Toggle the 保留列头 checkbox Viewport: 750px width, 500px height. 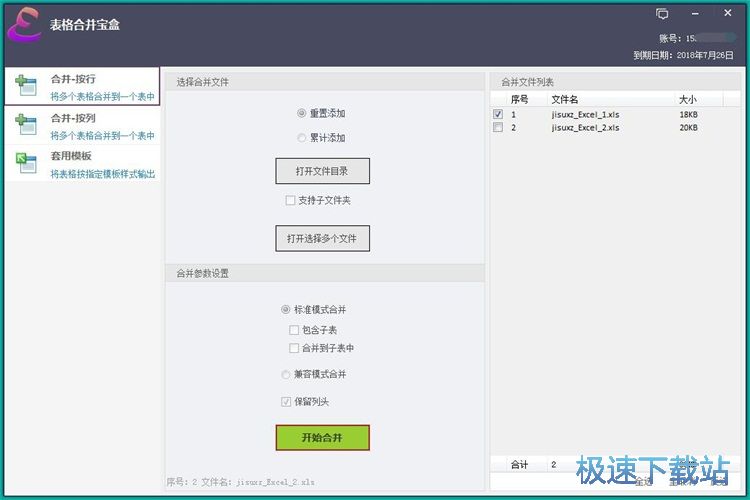click(286, 402)
